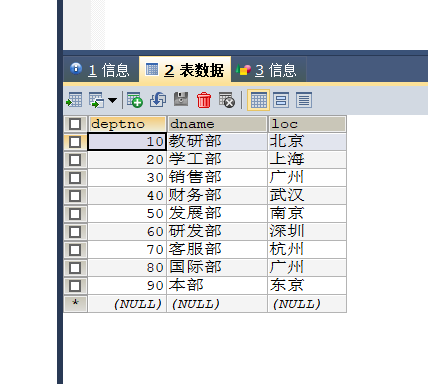Click the 学工部 dname cell
The height and width of the screenshot is (384, 428).
pos(217,160)
